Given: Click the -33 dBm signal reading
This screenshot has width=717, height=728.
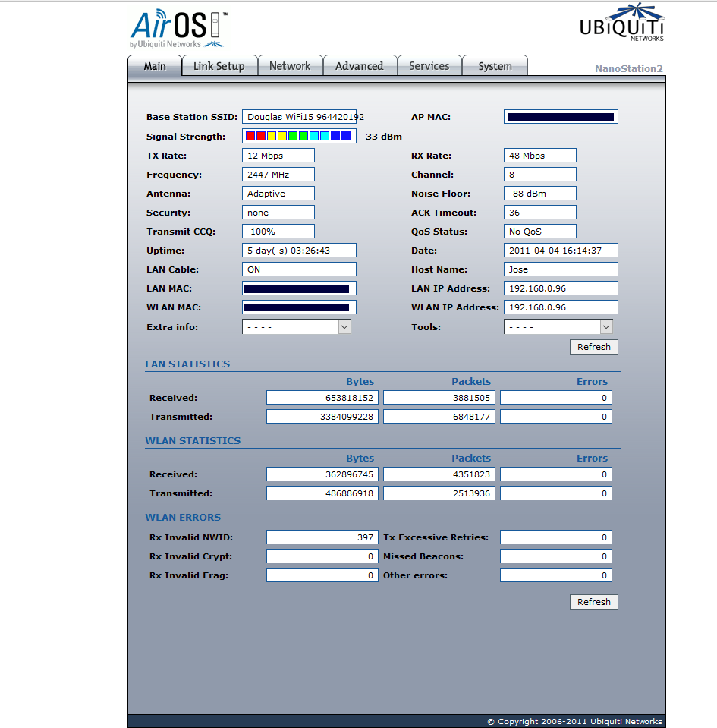Looking at the screenshot, I should click(x=382, y=137).
